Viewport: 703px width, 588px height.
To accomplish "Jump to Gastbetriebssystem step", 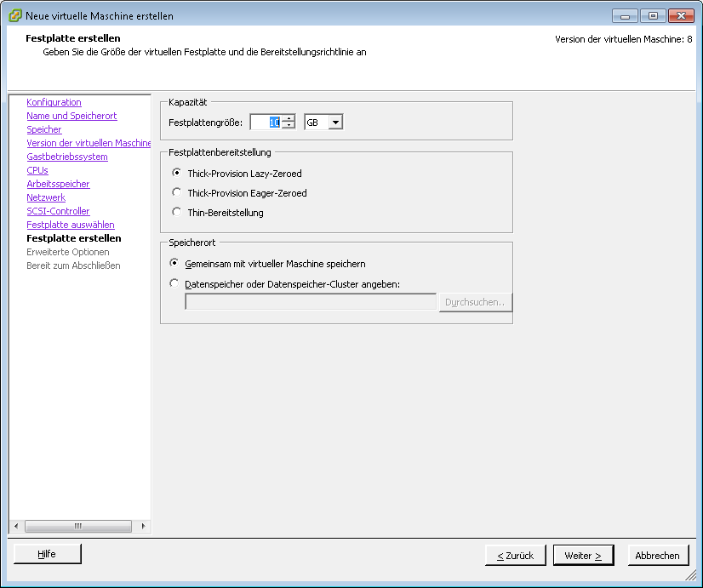I will [67, 157].
